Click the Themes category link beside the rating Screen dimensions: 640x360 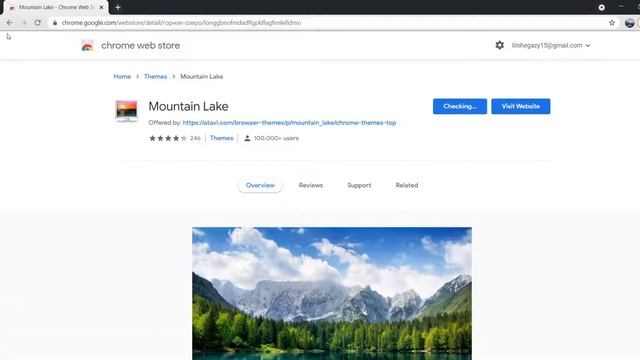pyautogui.click(x=222, y=138)
